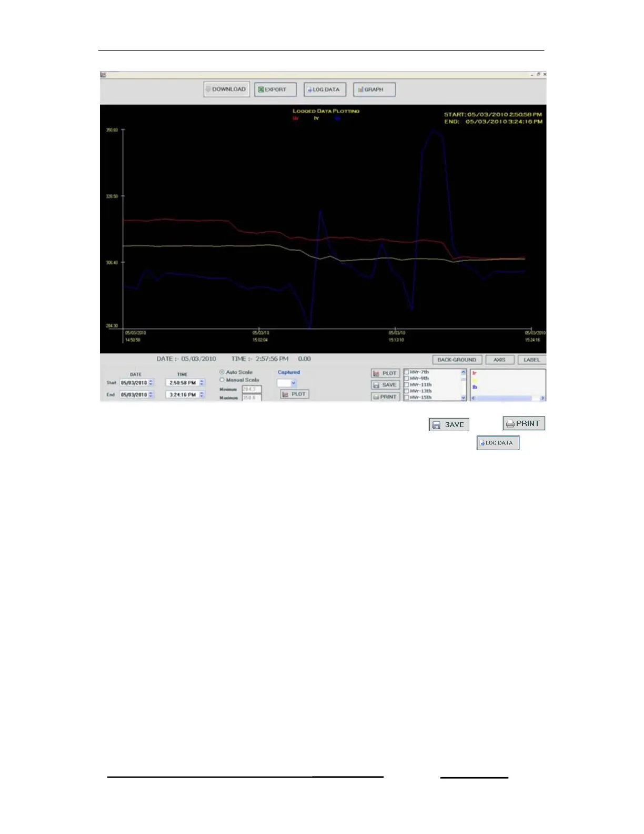
Task: Select the Auto Scale radio button
Action: coord(222,372)
